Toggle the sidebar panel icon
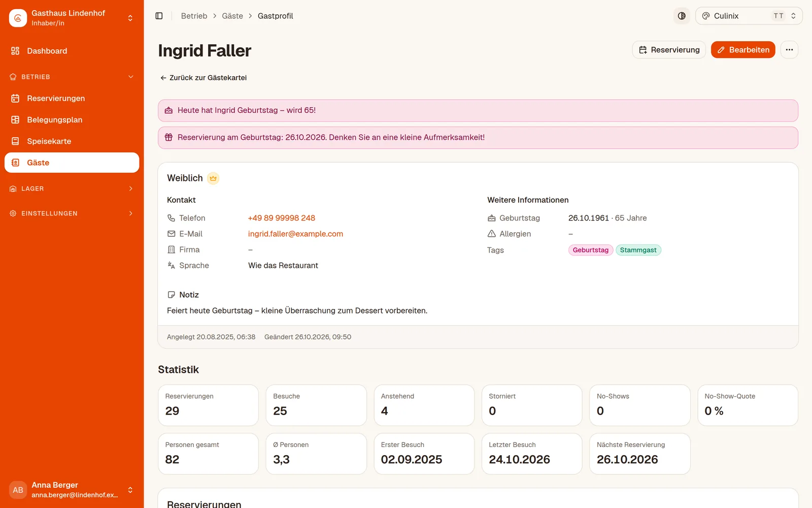 click(159, 16)
